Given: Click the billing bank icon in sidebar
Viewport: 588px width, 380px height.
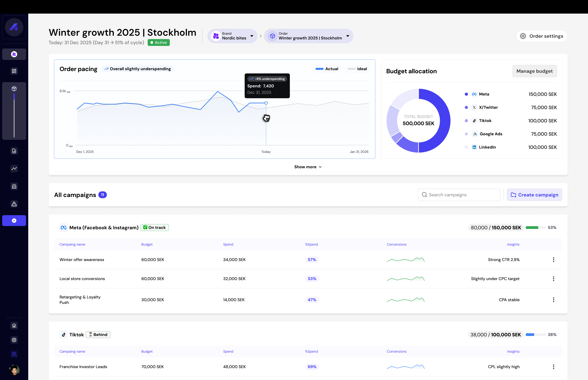Looking at the screenshot, I should [14, 186].
